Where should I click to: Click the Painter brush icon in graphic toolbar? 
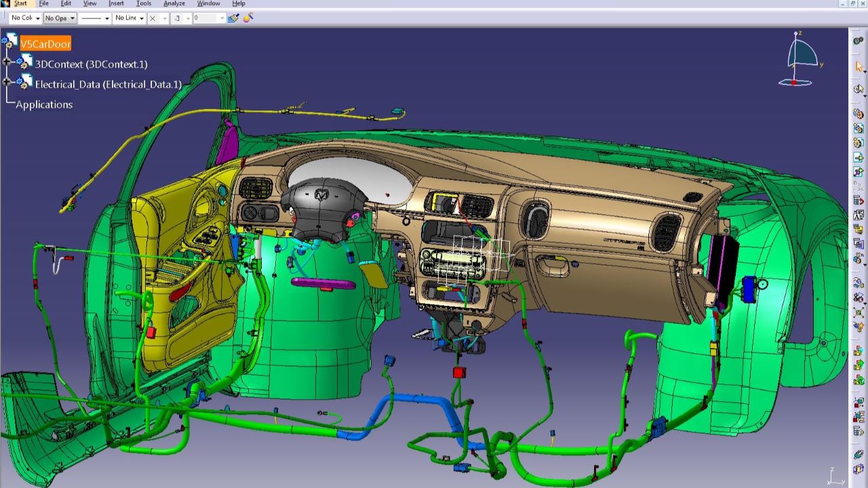(233, 18)
